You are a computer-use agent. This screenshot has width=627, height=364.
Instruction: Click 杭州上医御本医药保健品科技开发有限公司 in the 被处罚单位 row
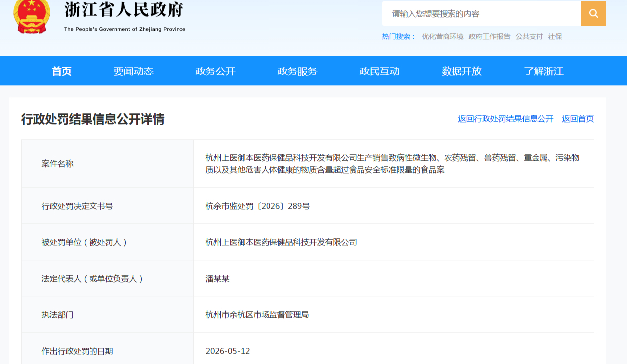[x=281, y=242]
